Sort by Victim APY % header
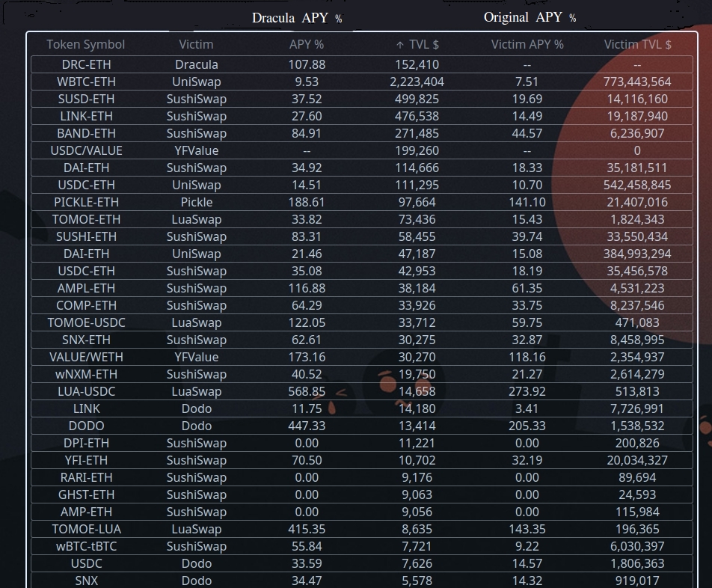The image size is (712, 588). pos(527,44)
